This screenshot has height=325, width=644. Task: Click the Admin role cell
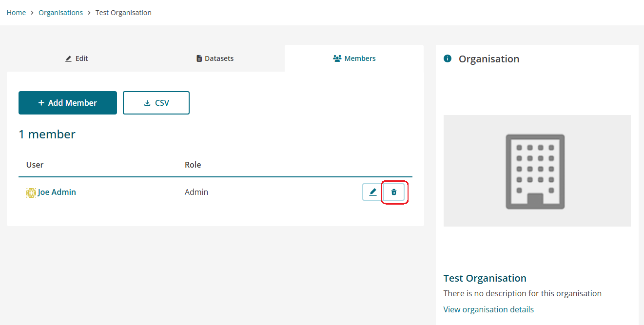pos(196,192)
